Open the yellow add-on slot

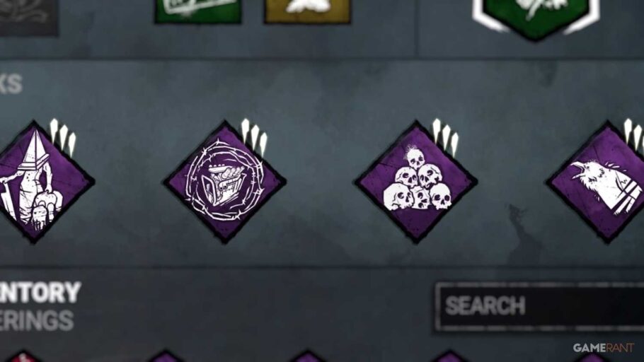307,11
